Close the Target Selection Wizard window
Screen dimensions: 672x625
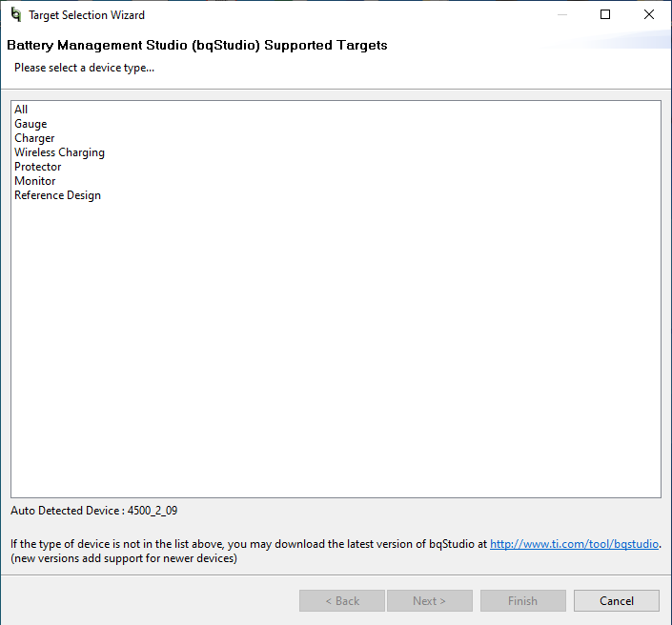tap(649, 14)
